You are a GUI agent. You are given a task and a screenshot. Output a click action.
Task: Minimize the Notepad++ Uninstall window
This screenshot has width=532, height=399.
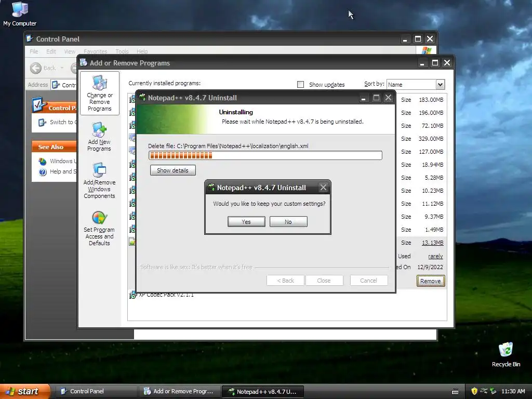363,98
